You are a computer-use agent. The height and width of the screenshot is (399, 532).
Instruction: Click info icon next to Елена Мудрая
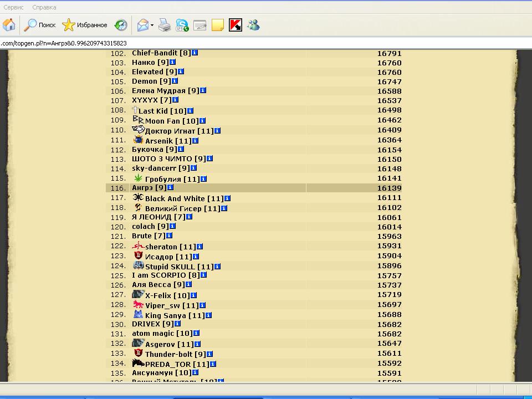point(203,90)
